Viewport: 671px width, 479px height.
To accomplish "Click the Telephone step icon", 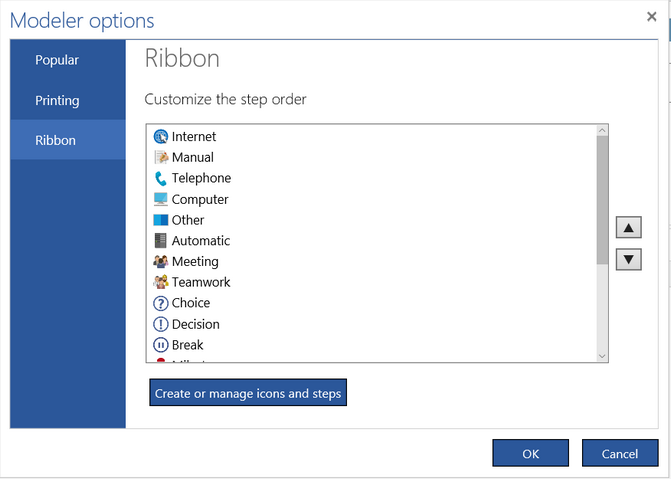I will [161, 178].
